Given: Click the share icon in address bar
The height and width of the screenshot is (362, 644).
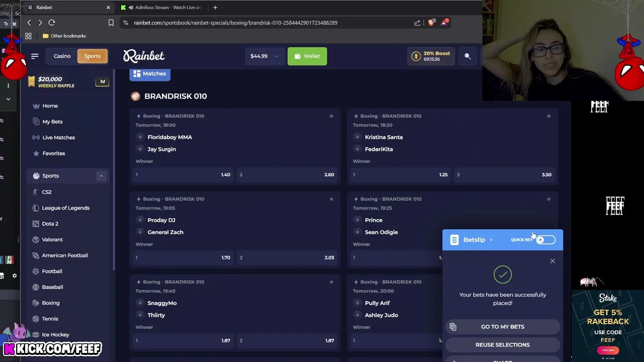Looking at the screenshot, I should [417, 23].
